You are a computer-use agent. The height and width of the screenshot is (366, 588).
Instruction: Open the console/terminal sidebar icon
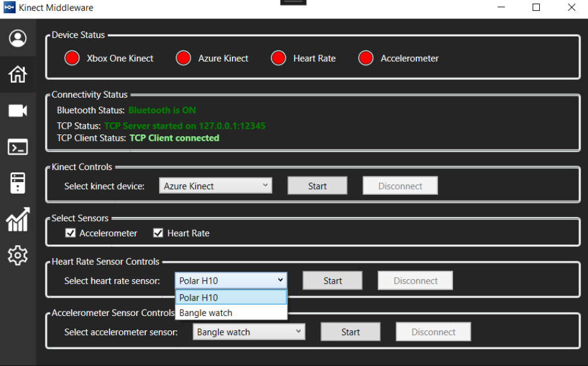tap(17, 147)
